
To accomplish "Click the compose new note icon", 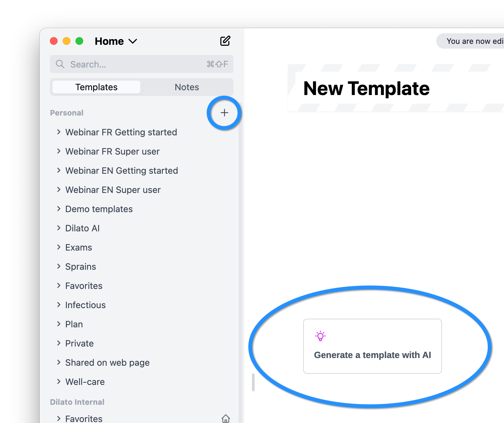I will (x=225, y=41).
